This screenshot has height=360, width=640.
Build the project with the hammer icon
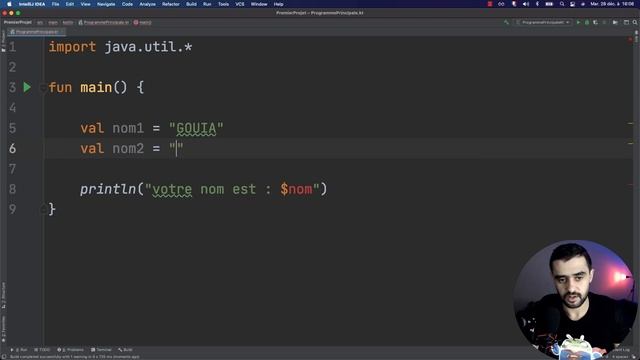point(507,22)
